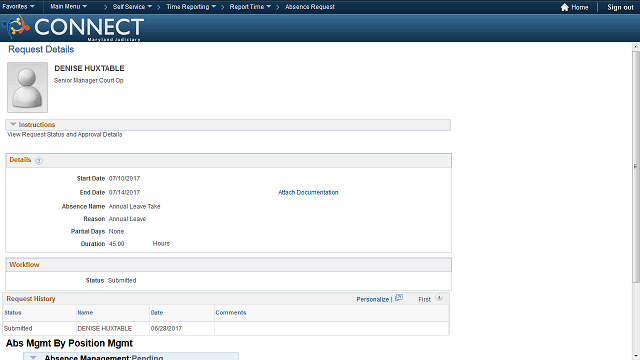Click the CONNECT Maryland Judiciary logo
The height and width of the screenshot is (360, 640).
point(73,28)
